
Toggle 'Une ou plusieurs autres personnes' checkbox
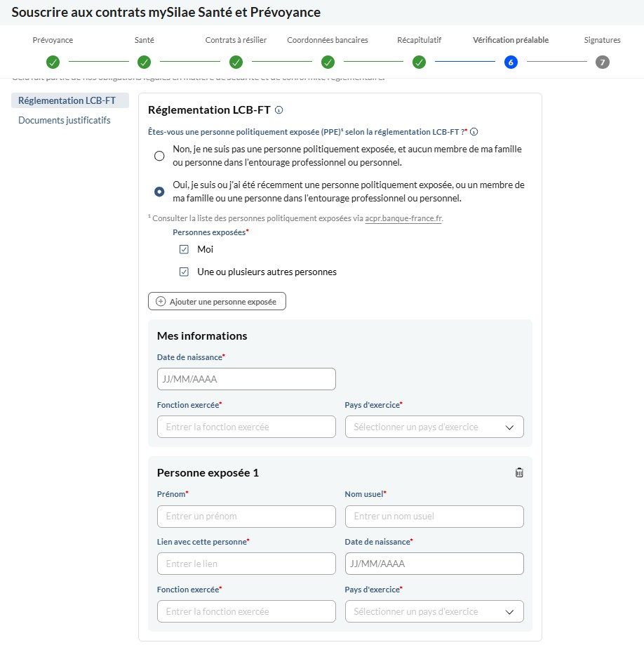pos(184,272)
